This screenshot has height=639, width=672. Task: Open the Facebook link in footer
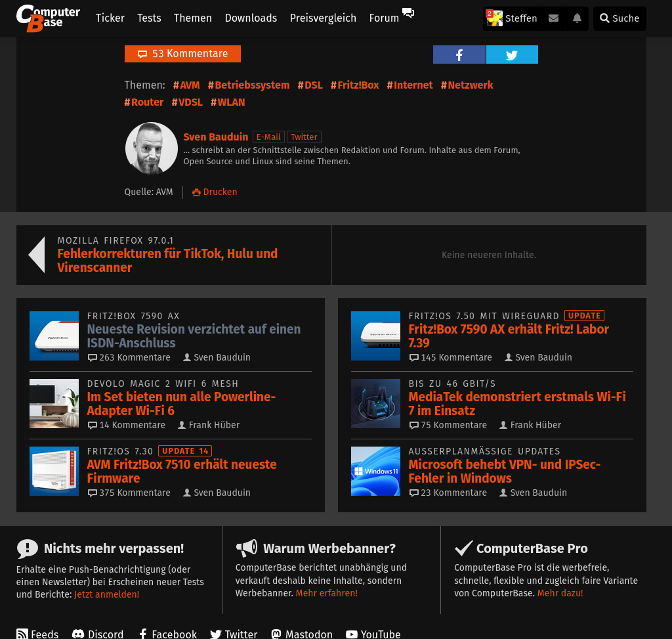tap(168, 634)
